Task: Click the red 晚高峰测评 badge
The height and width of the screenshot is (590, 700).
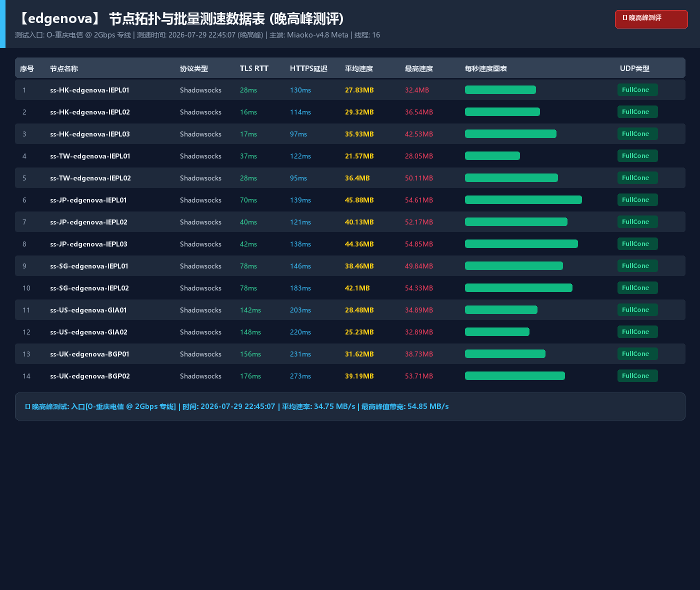Action: tap(651, 19)
